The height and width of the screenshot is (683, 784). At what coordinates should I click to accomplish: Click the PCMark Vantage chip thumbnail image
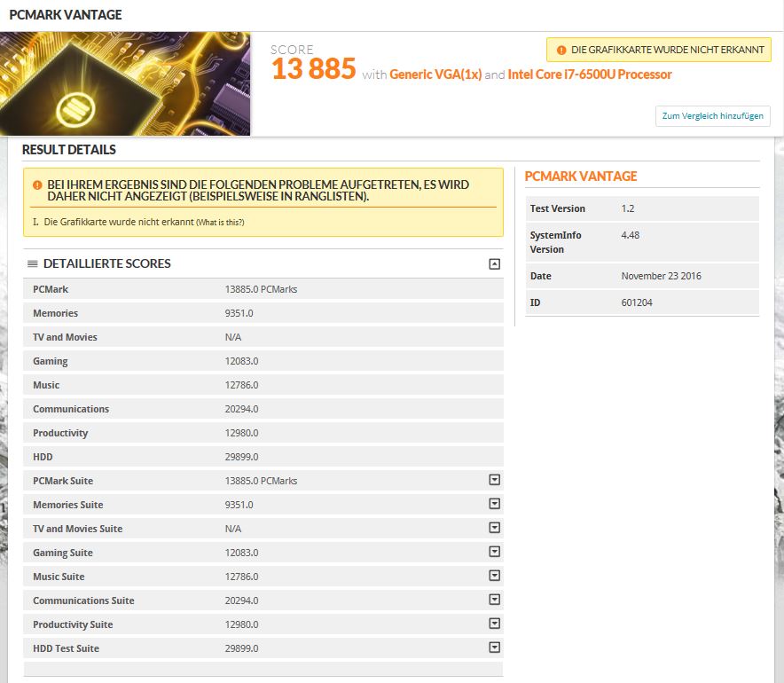pyautogui.click(x=125, y=83)
